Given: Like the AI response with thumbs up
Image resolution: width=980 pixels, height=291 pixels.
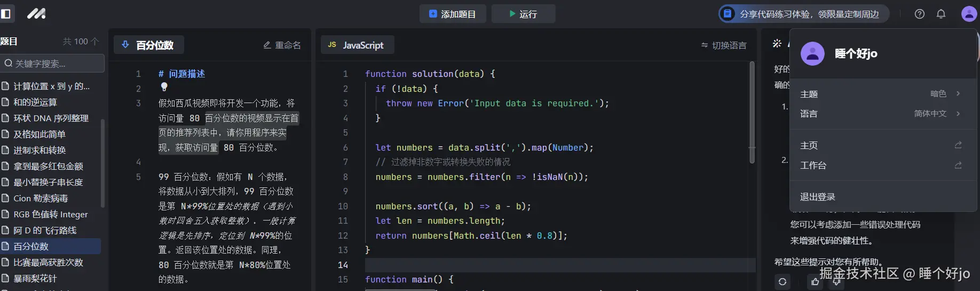Looking at the screenshot, I should tap(815, 281).
